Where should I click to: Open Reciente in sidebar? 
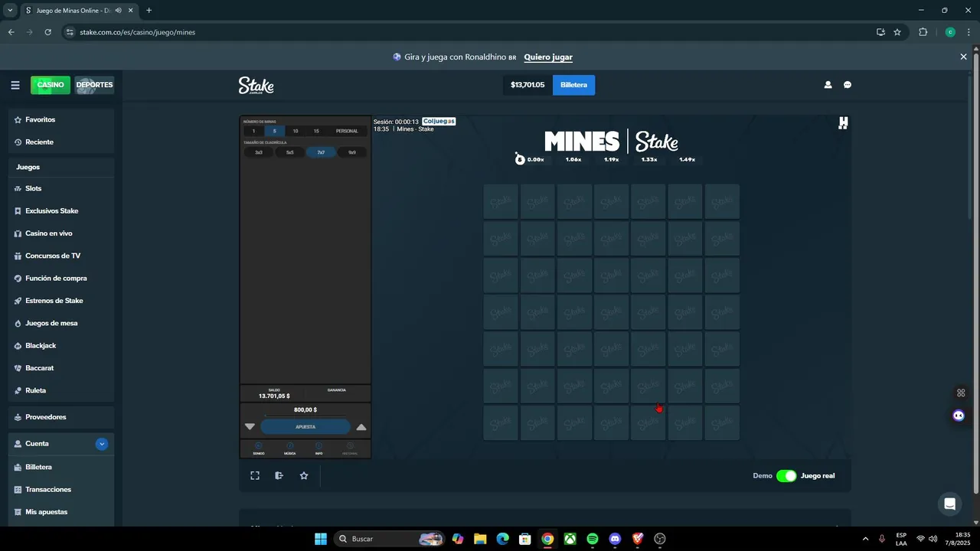pos(61,142)
